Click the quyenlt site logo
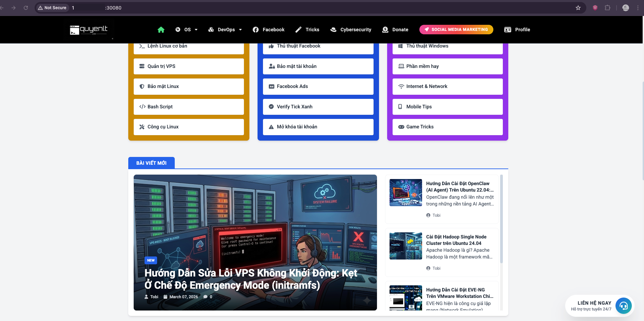Screen dimensions: 644x321 click(x=89, y=30)
